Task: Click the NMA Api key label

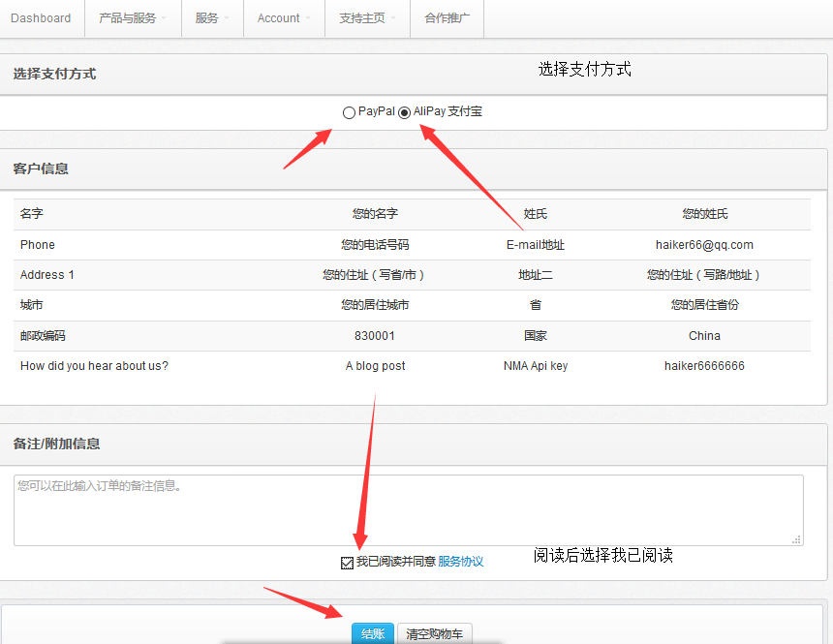Action: pyautogui.click(x=536, y=366)
